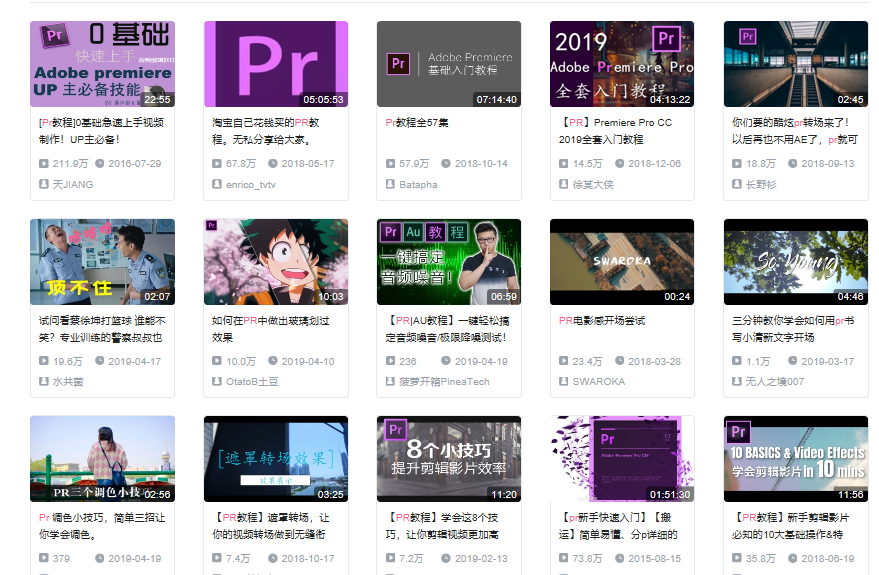Open the 10 BASICS & Video Effects thumbnail

tap(795, 459)
